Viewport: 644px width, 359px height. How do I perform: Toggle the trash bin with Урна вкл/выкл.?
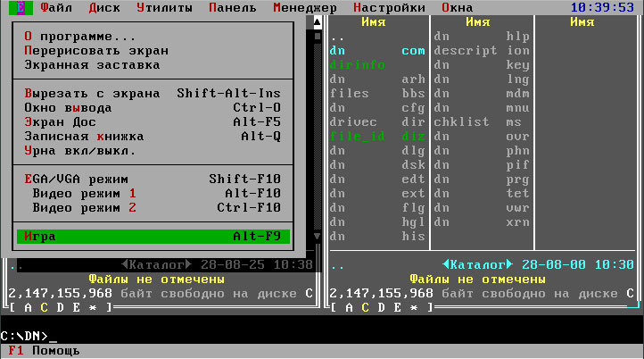[80, 151]
